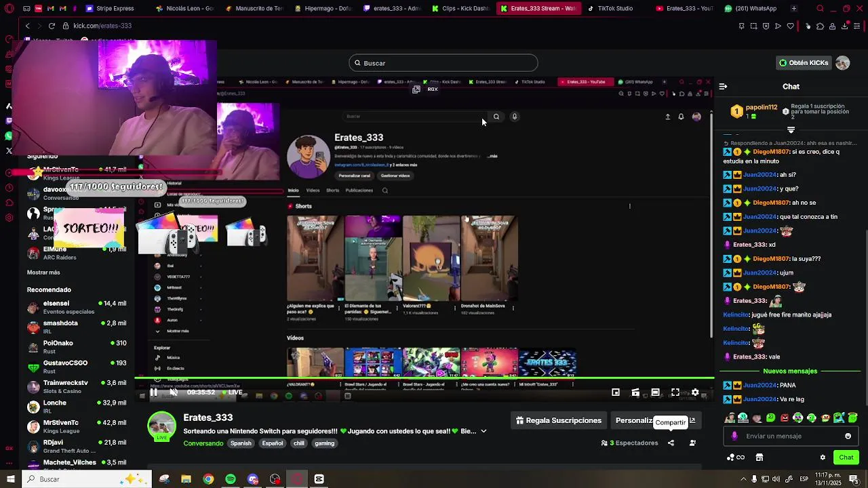Expand the stream title chevron
This screenshot has height=488, width=868.
[x=484, y=431]
